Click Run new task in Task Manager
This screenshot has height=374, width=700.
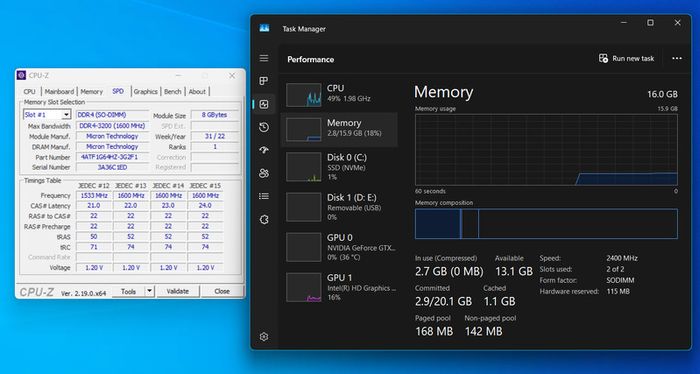[626, 58]
